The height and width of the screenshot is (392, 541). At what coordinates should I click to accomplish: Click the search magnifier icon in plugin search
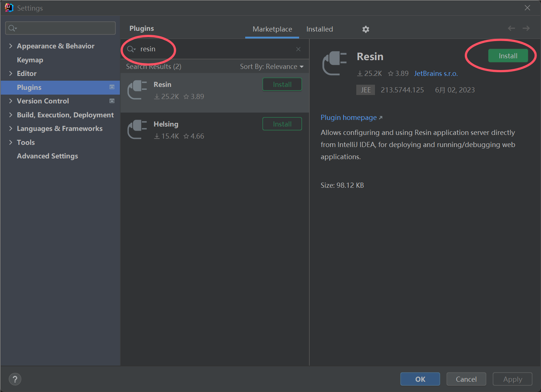point(131,49)
